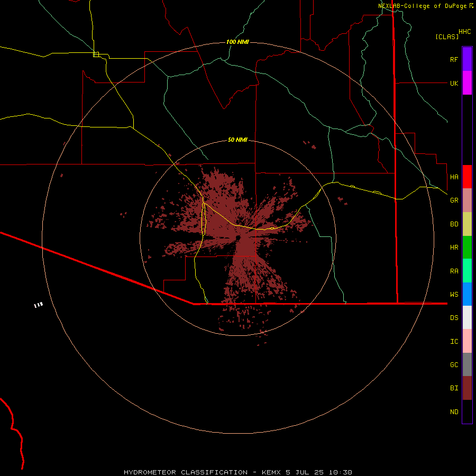
Task: Click the GR legend label
Action: click(x=454, y=200)
